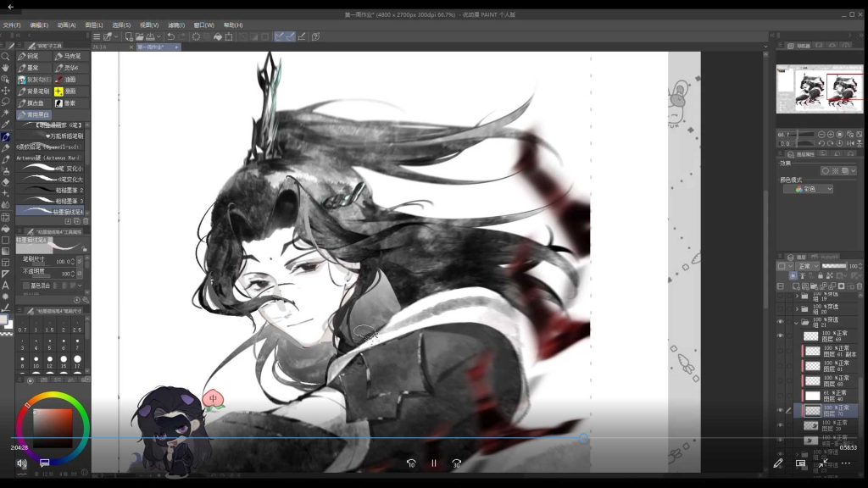Image resolution: width=868 pixels, height=488 pixels.
Task: Select the Eraser tool
Action: 6,182
